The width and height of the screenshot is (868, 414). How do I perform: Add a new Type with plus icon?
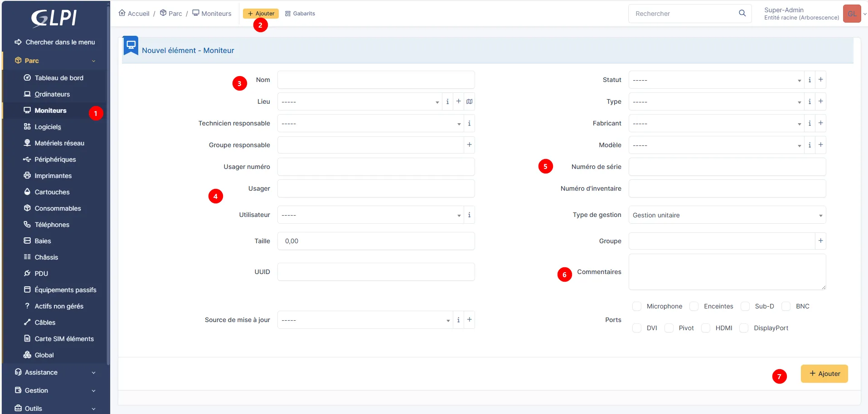(x=820, y=101)
